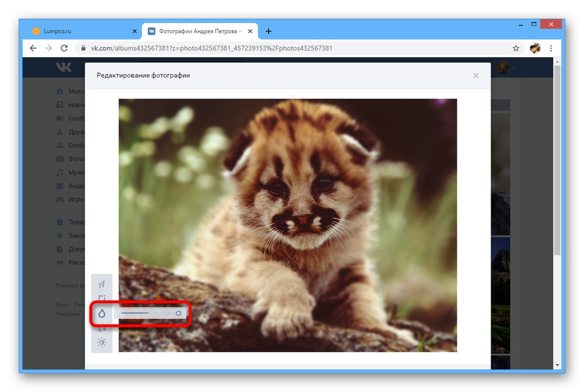
Task: Open Ads megaphone icon in sidebar
Action: [x=60, y=262]
